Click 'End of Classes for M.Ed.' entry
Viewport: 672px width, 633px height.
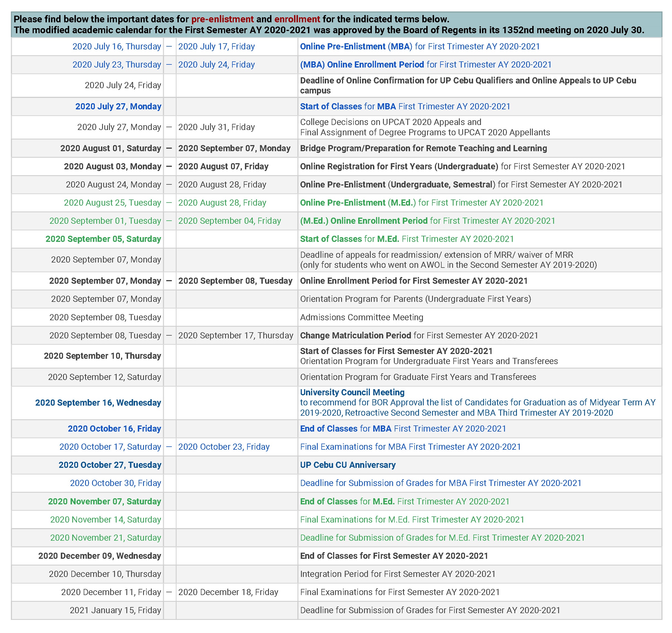pyautogui.click(x=404, y=502)
